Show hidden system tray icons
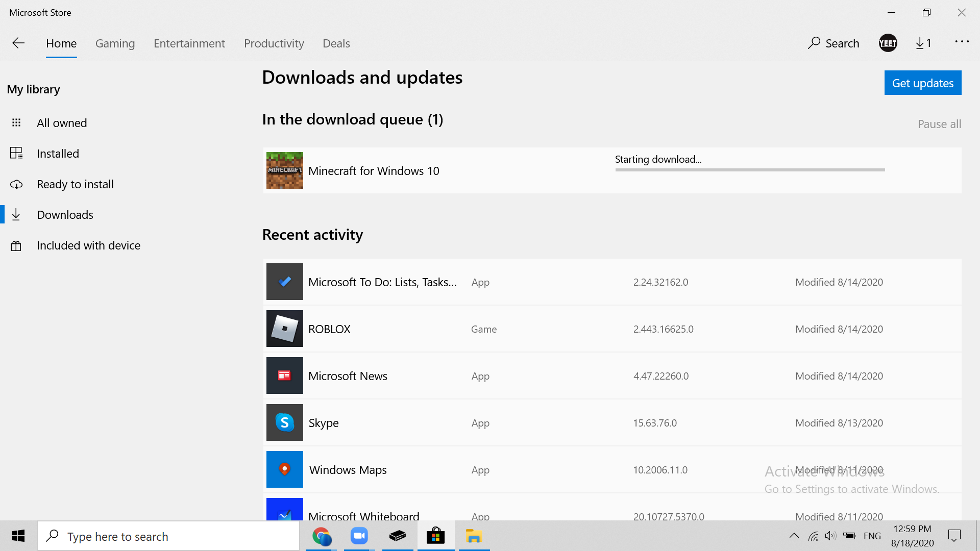The height and width of the screenshot is (551, 980). (x=794, y=536)
